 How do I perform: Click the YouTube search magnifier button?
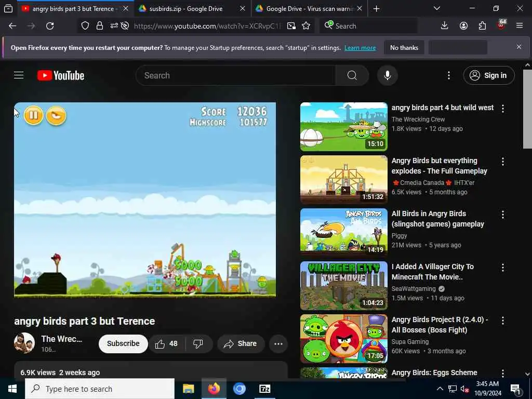coord(352,75)
